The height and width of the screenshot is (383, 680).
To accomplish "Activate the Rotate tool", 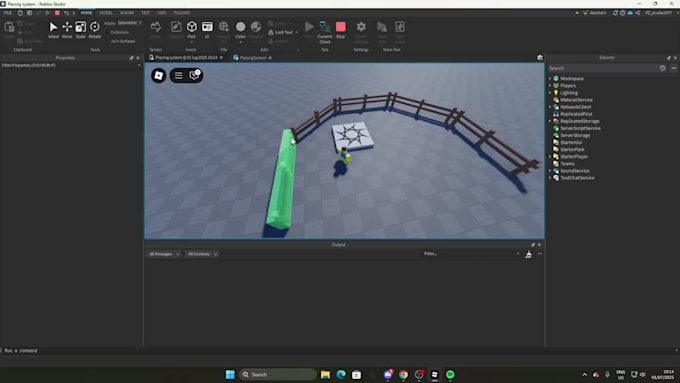I will point(95,30).
